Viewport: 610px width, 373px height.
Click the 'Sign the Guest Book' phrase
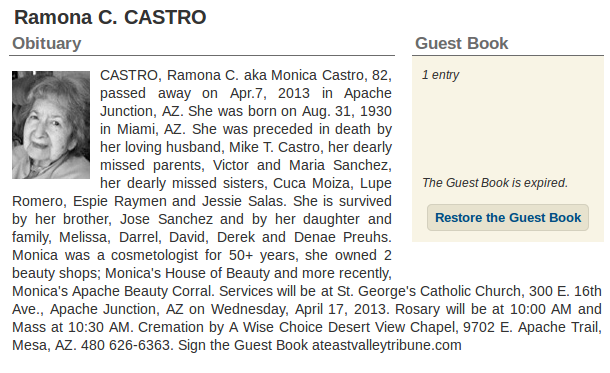[243, 345]
